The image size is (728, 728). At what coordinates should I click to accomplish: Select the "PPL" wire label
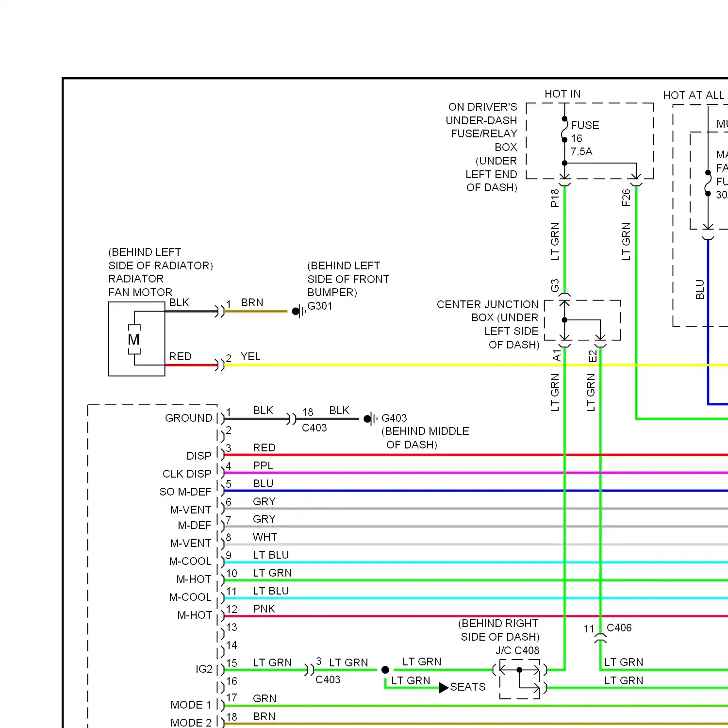point(263,465)
